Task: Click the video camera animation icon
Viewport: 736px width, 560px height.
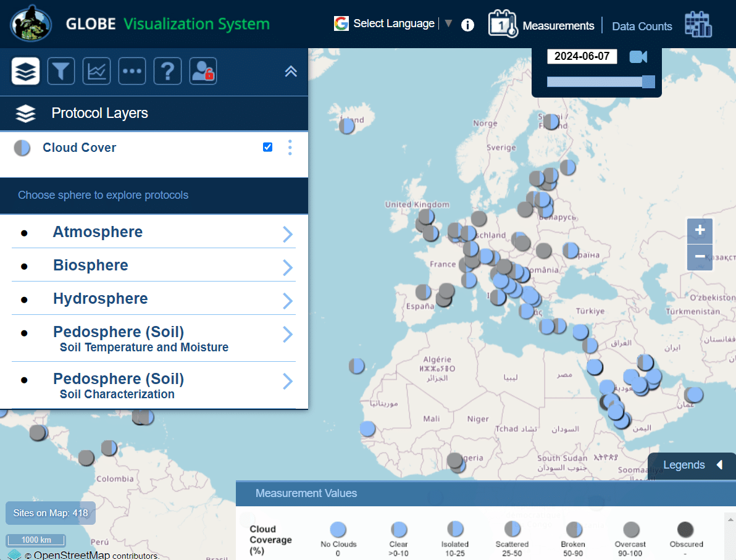Action: 638,57
